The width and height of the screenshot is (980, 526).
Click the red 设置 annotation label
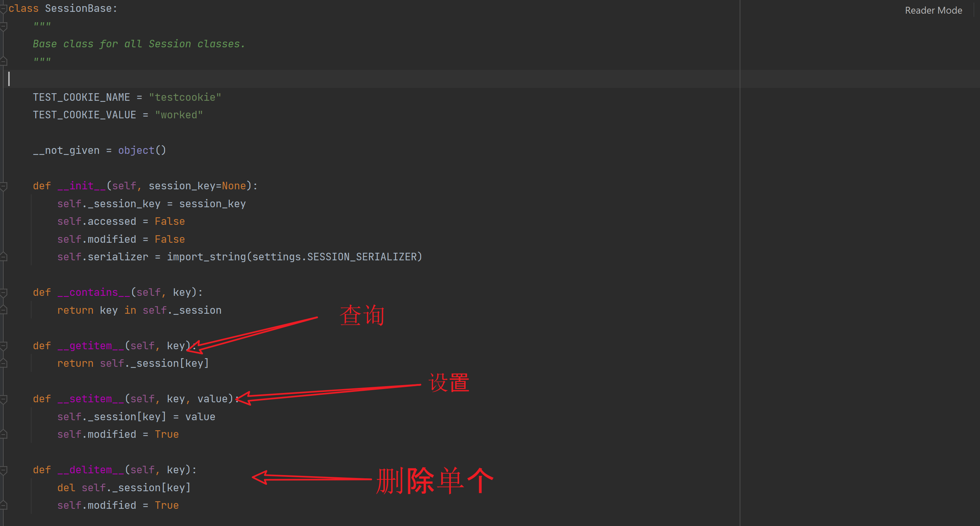click(449, 383)
